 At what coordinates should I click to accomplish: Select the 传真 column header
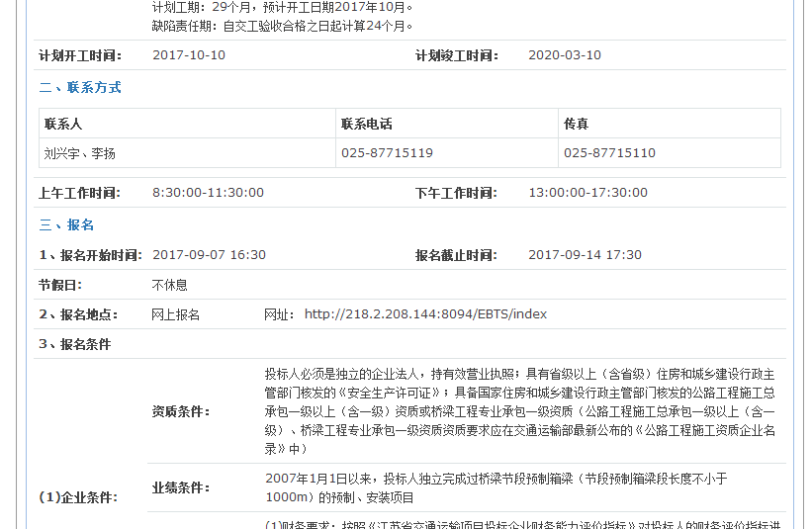pyautogui.click(x=577, y=124)
